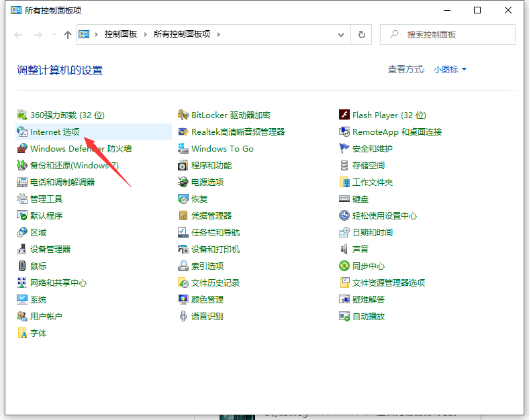Click the refresh button in address bar

point(362,34)
